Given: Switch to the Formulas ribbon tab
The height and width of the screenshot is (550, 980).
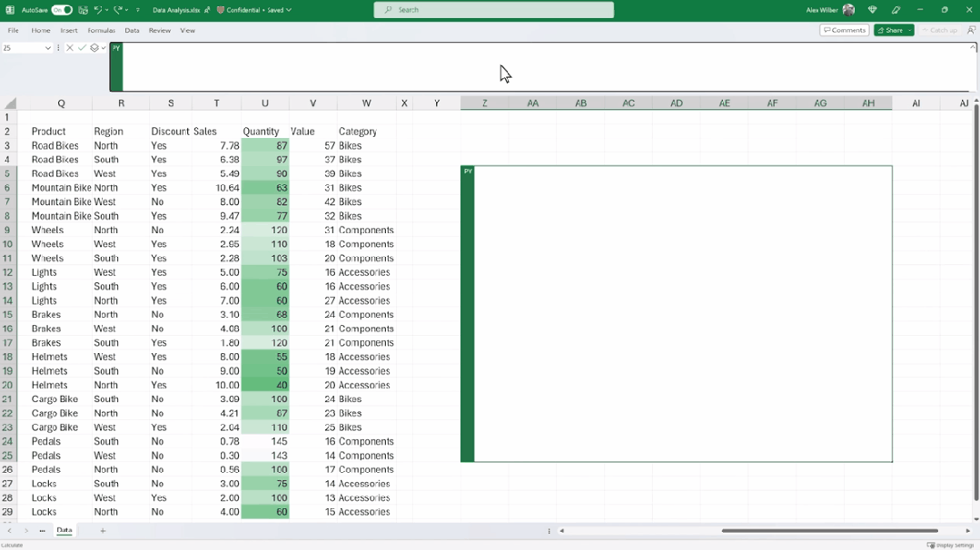Looking at the screenshot, I should 102,30.
